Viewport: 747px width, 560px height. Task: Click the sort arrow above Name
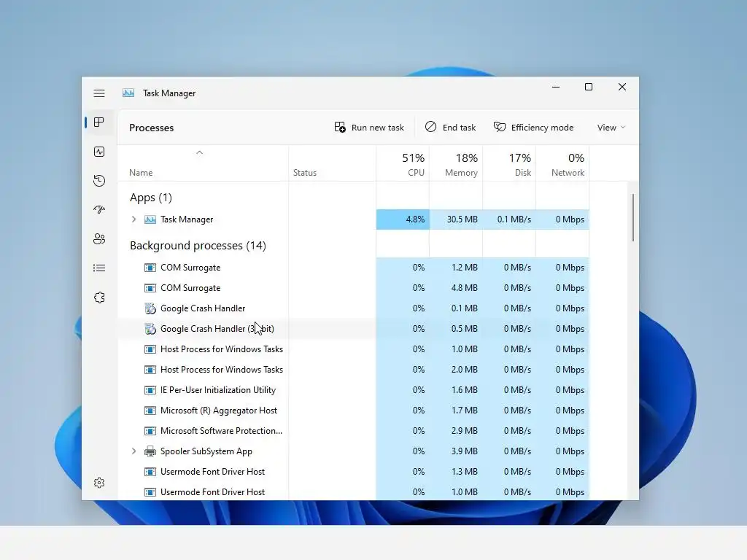point(200,152)
